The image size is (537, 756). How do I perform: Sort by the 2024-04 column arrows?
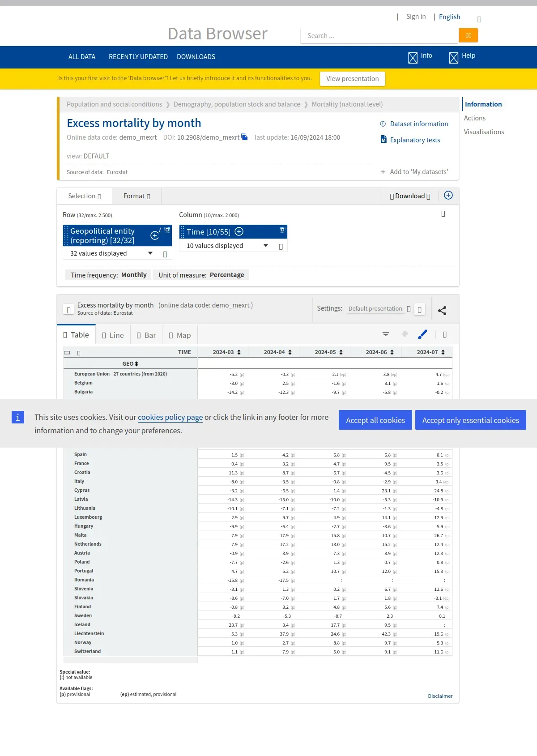pyautogui.click(x=290, y=352)
